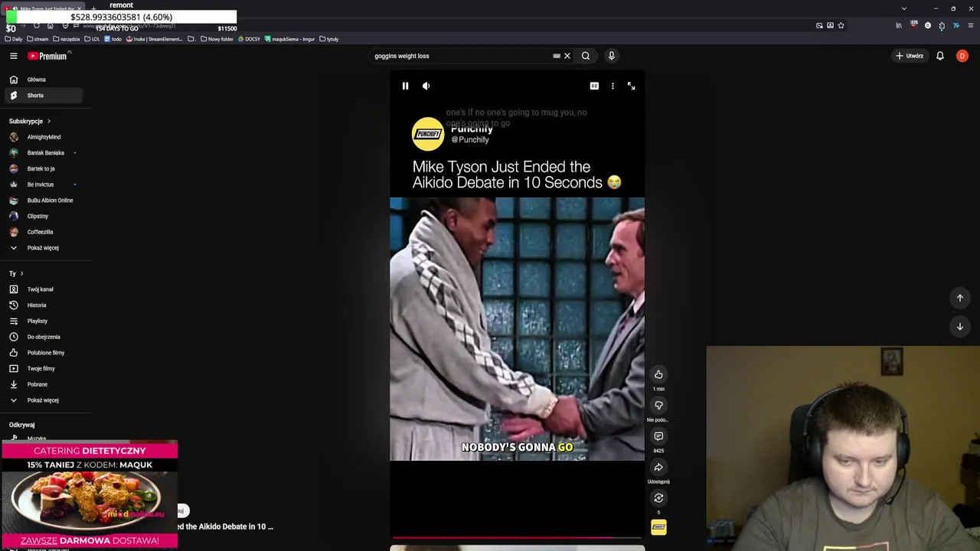Clear the search query with X
Image resolution: width=980 pixels, height=551 pixels.
click(x=567, y=56)
